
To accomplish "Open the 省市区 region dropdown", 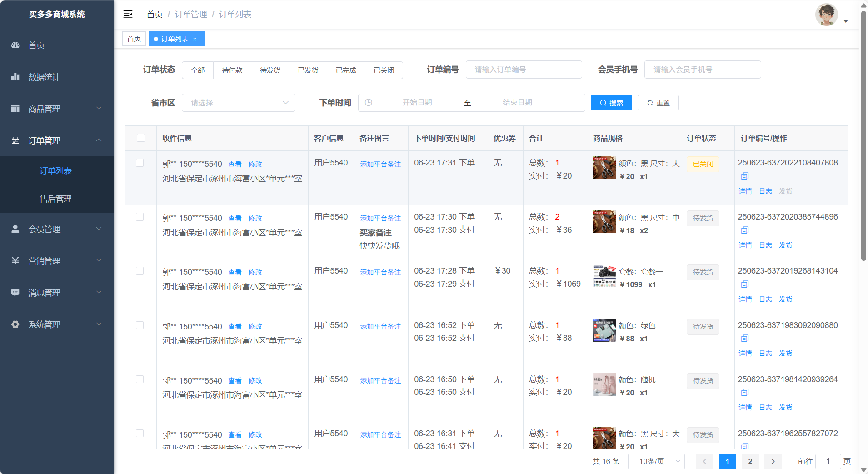I will point(238,103).
